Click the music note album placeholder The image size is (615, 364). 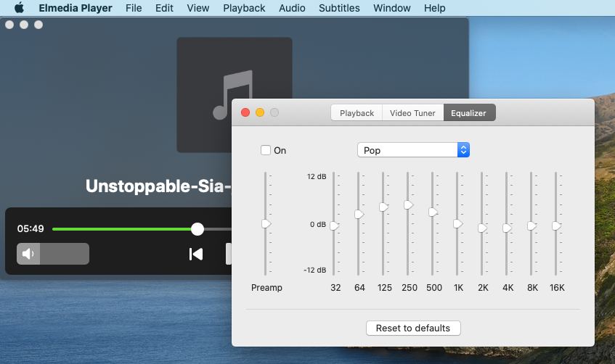point(234,95)
